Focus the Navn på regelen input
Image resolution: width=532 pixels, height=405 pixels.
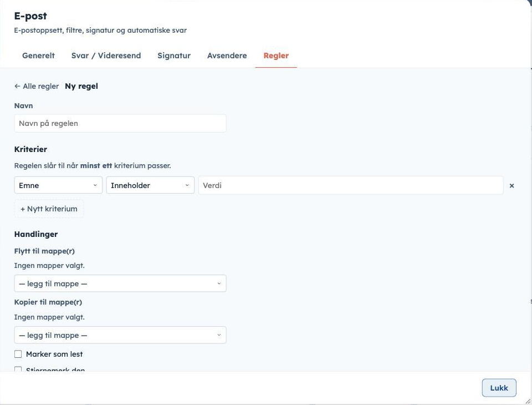tap(120, 123)
